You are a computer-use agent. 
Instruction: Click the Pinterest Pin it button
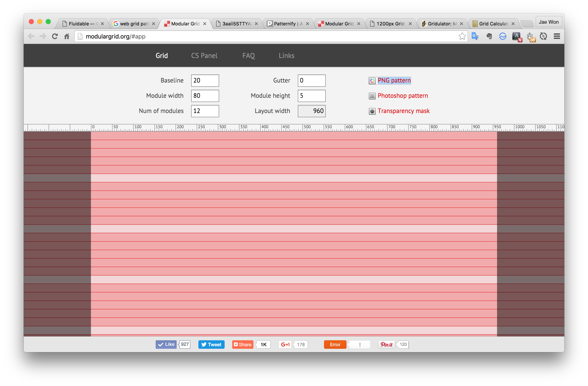[x=386, y=344]
